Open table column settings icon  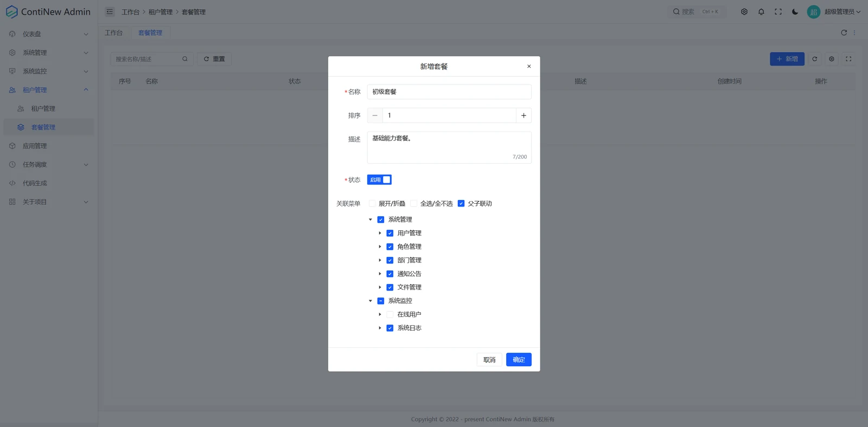pos(831,59)
